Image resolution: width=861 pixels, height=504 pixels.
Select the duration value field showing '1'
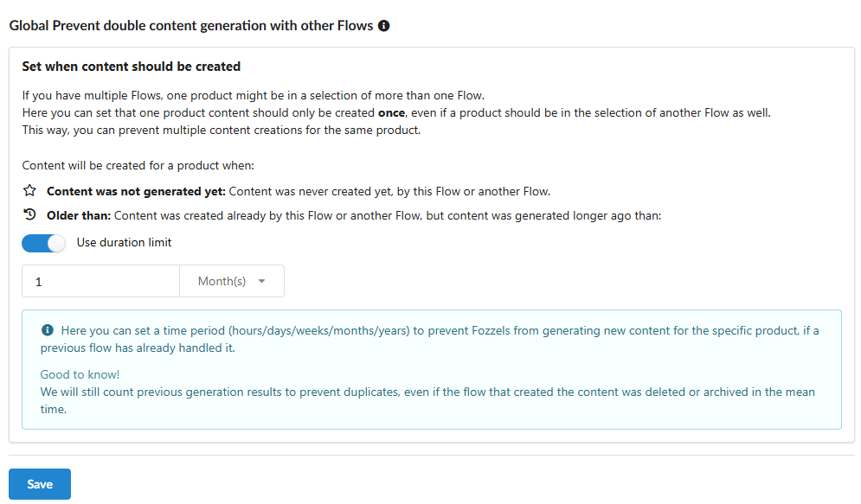pyautogui.click(x=100, y=280)
